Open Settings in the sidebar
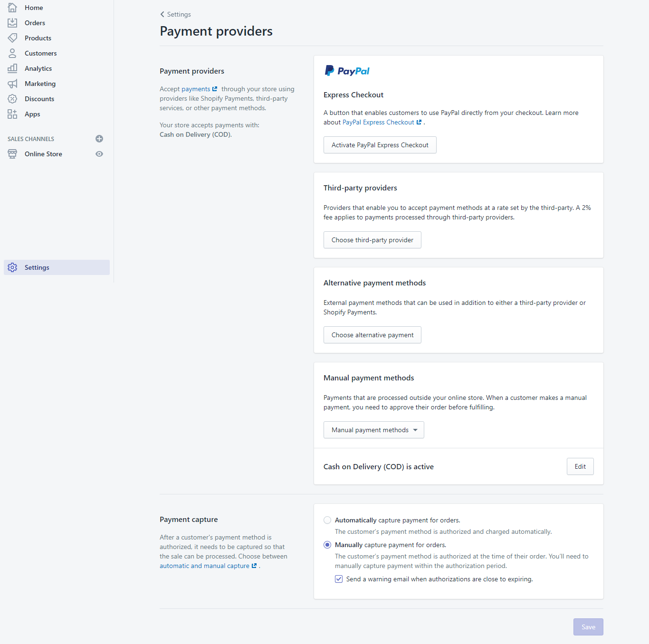 pos(37,267)
